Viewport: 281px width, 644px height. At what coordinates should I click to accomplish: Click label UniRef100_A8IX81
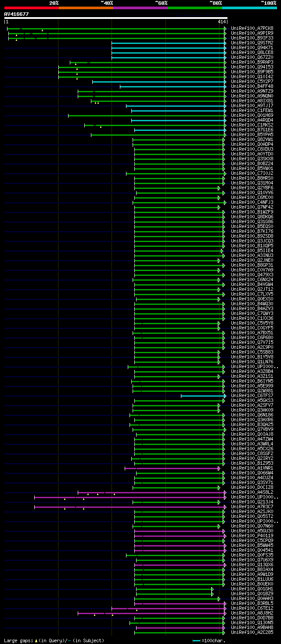[x=252, y=101]
